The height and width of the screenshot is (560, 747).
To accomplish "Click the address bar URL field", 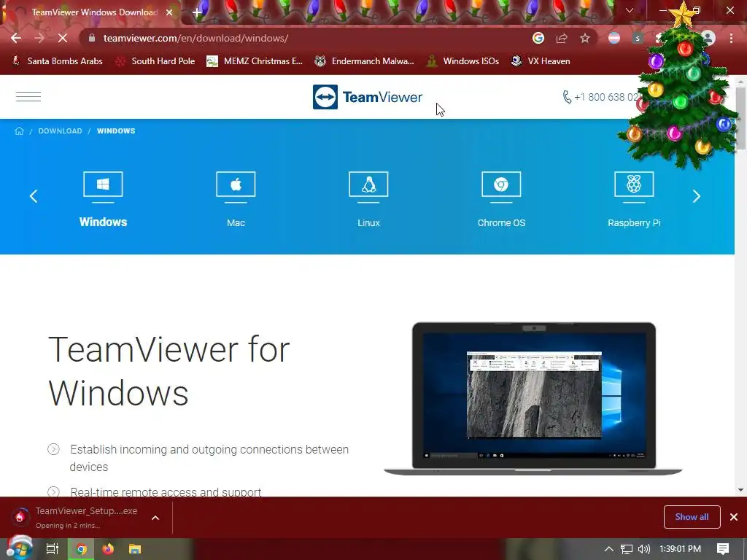I will (x=305, y=38).
